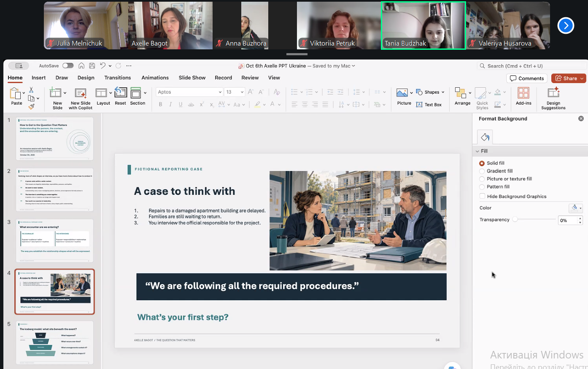
Task: Open Add-ins
Action: point(523,97)
